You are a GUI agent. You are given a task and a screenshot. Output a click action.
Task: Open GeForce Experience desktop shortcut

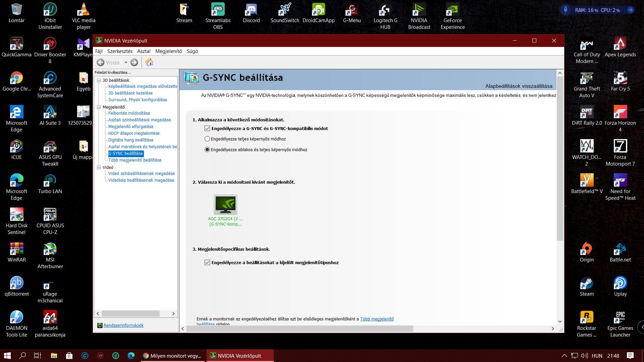click(x=452, y=16)
